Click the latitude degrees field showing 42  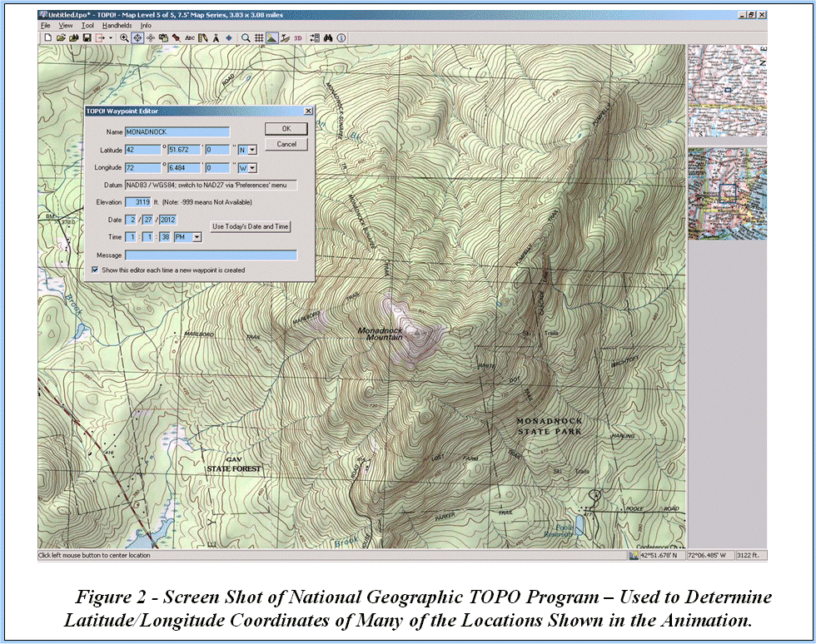coord(143,150)
